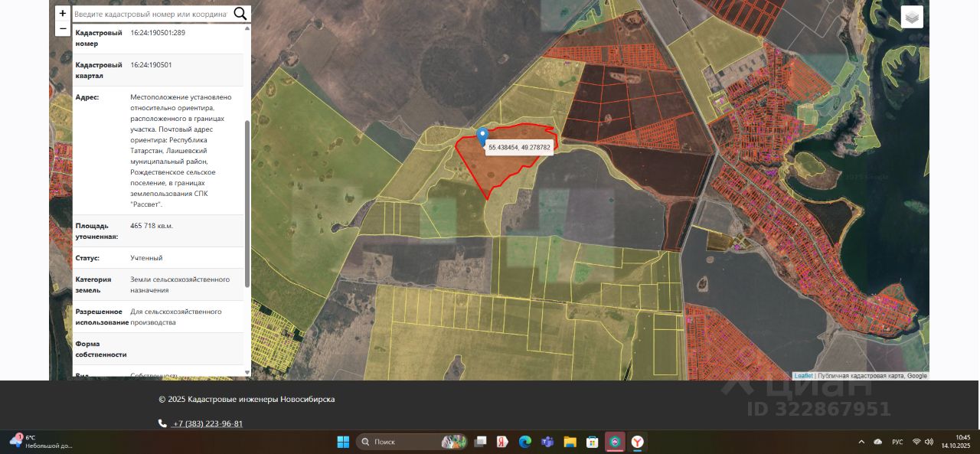Viewport: 980px width, 454px height.
Task: Click phone number +7 (383) 223-96-81
Action: pos(207,423)
